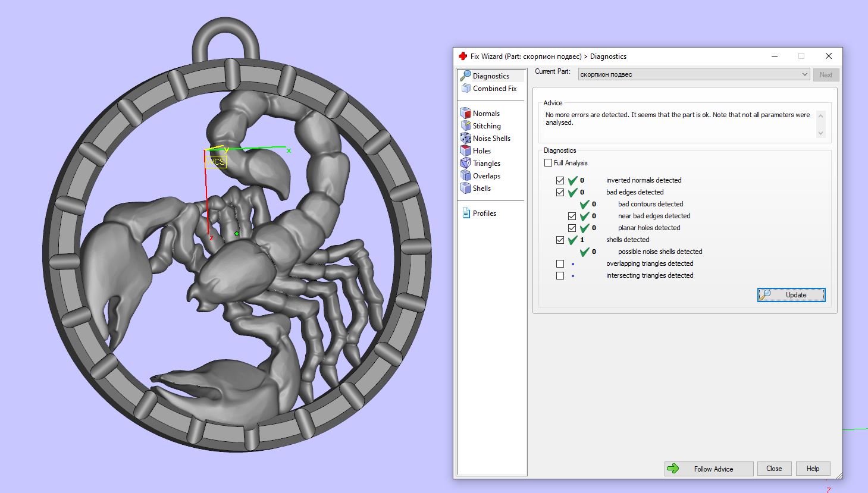Open the Holes fix icon
The width and height of the screenshot is (868, 493).
[x=466, y=150]
